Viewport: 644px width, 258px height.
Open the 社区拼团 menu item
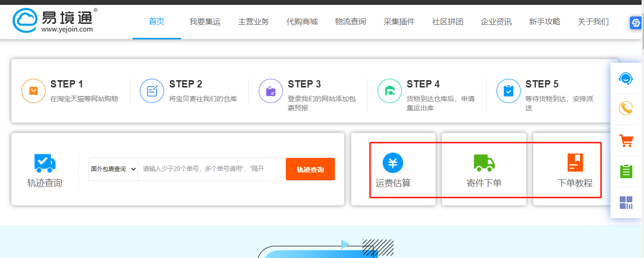pyautogui.click(x=447, y=21)
